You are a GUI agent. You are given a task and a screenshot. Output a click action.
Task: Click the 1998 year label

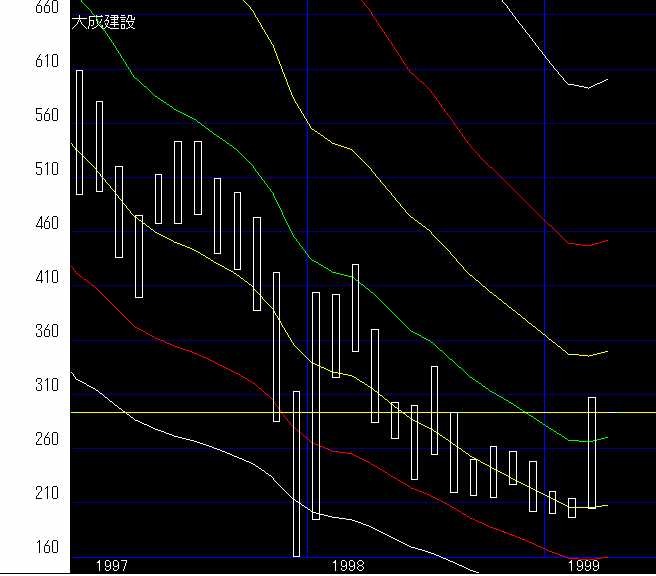(348, 566)
